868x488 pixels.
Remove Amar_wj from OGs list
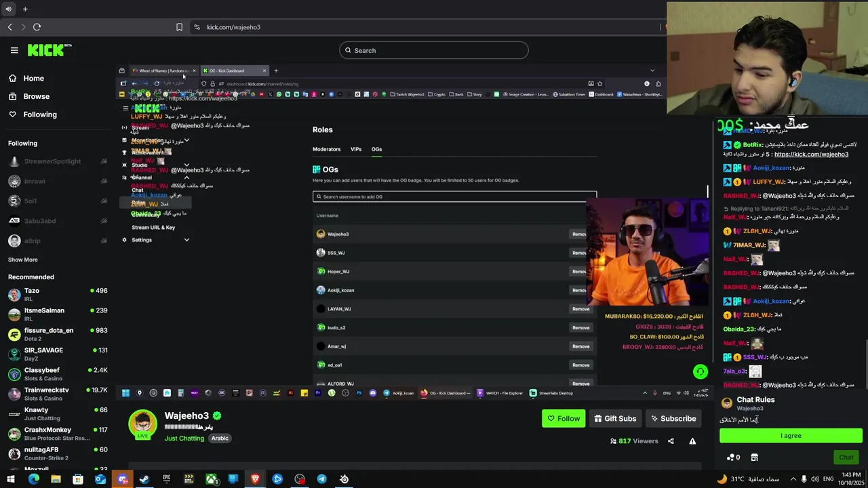pos(580,346)
